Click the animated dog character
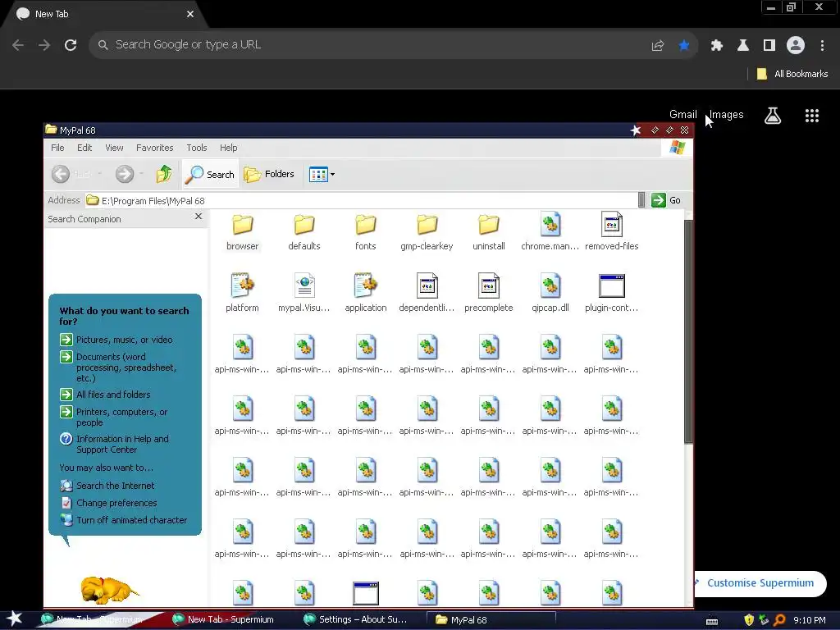 point(109,590)
